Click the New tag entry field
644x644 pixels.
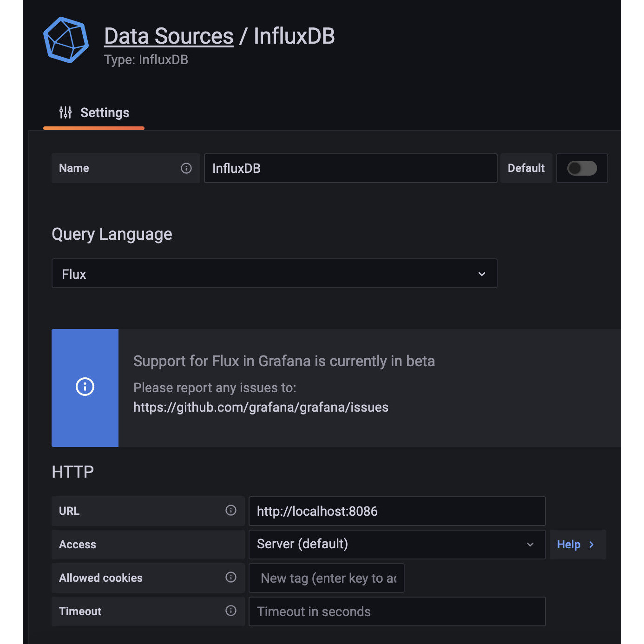[326, 578]
